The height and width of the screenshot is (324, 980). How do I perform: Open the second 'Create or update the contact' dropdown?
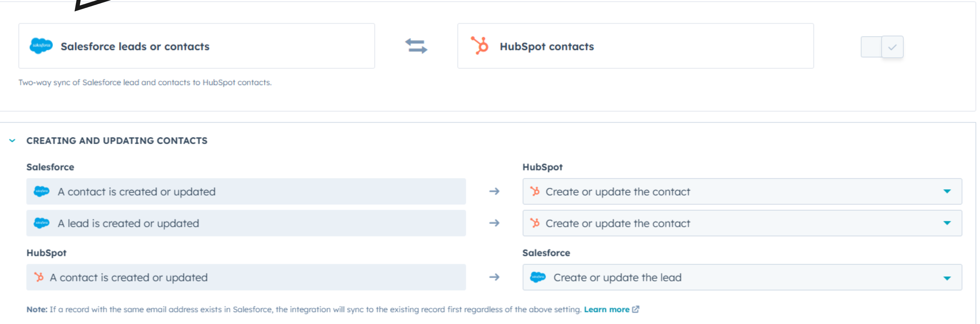947,223
